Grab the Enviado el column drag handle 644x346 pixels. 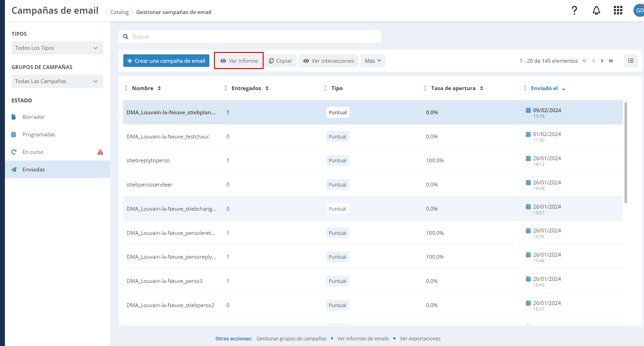(x=525, y=88)
